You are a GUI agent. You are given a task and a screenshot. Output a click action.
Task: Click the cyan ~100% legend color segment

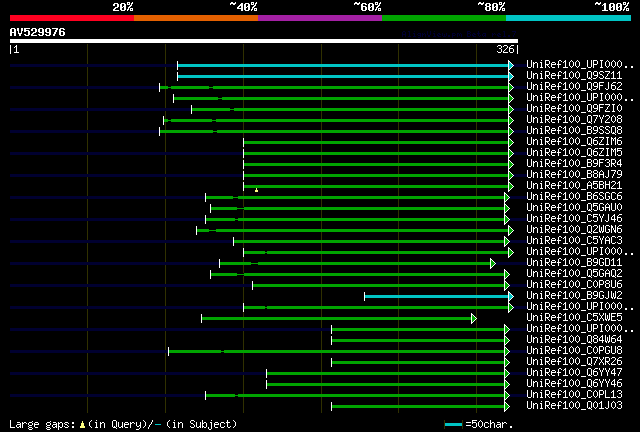point(569,18)
